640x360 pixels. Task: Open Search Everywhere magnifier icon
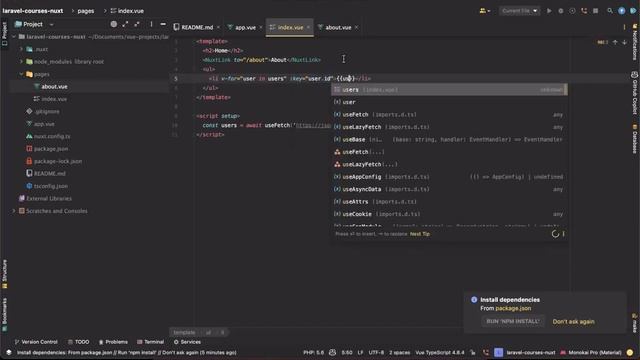tap(610, 11)
